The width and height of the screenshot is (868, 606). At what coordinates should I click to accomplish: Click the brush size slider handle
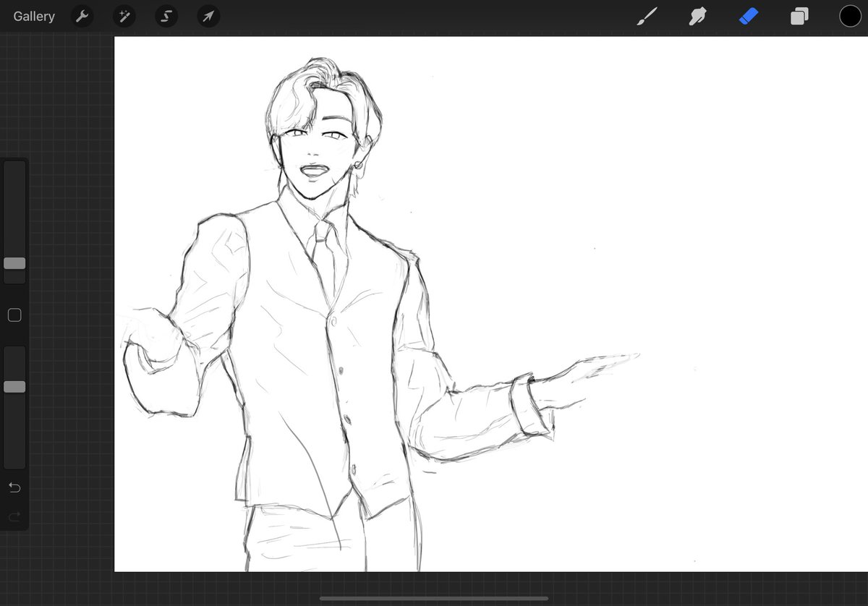(14, 263)
